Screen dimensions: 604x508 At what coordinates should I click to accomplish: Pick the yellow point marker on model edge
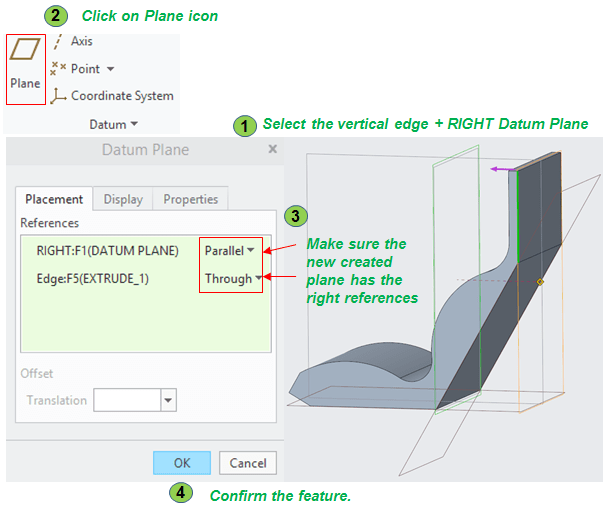point(540,282)
